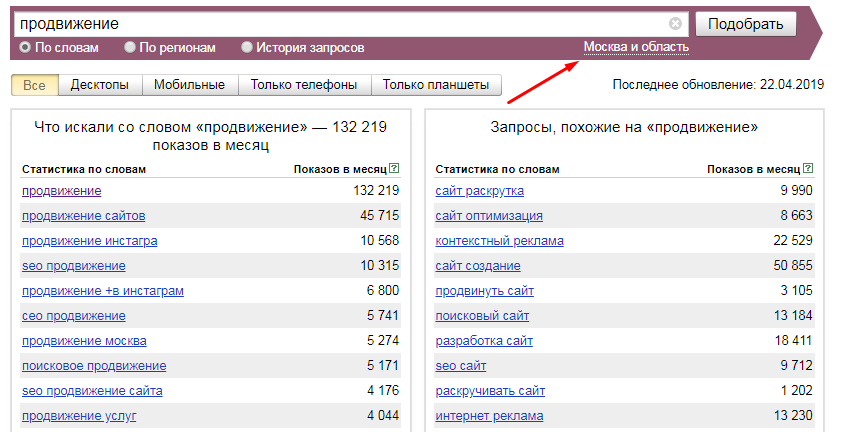Click the '10 568' impressions value

click(380, 240)
